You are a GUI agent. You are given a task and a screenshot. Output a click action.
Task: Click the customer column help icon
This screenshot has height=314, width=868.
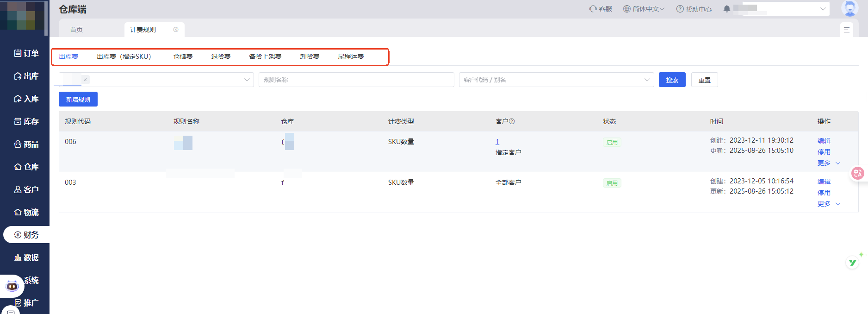pyautogui.click(x=512, y=121)
